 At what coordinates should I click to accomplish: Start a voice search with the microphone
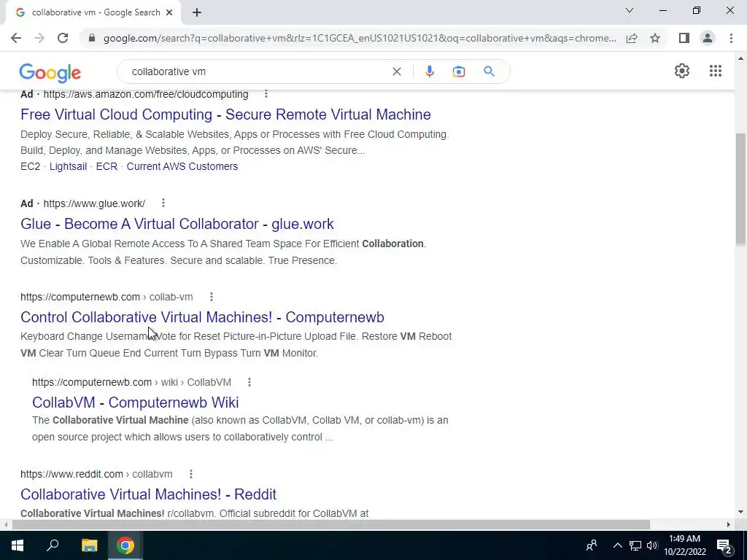[429, 71]
